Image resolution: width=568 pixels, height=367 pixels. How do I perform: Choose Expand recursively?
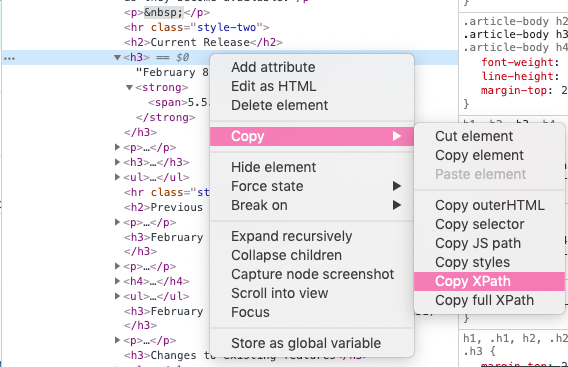coord(312,236)
